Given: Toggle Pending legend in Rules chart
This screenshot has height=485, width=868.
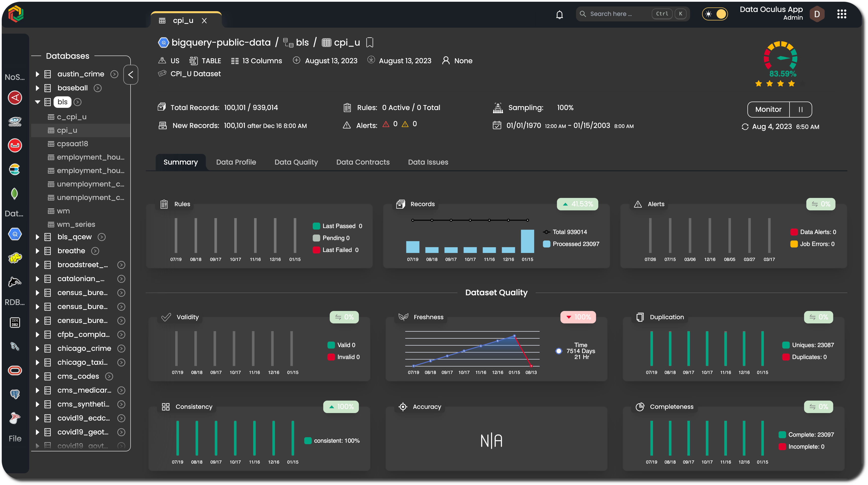Looking at the screenshot, I should pos(331,238).
